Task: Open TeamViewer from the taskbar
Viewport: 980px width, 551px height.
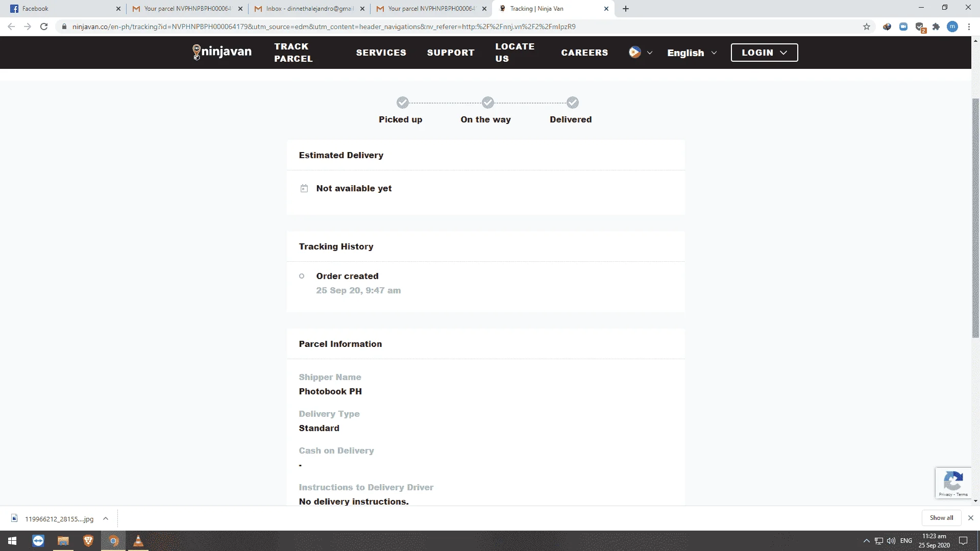Action: point(38,541)
